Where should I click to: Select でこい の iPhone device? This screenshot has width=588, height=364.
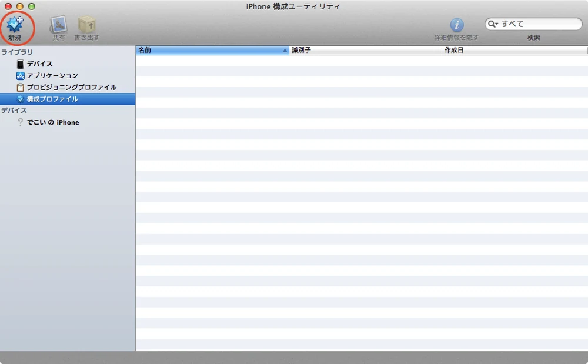click(x=68, y=122)
